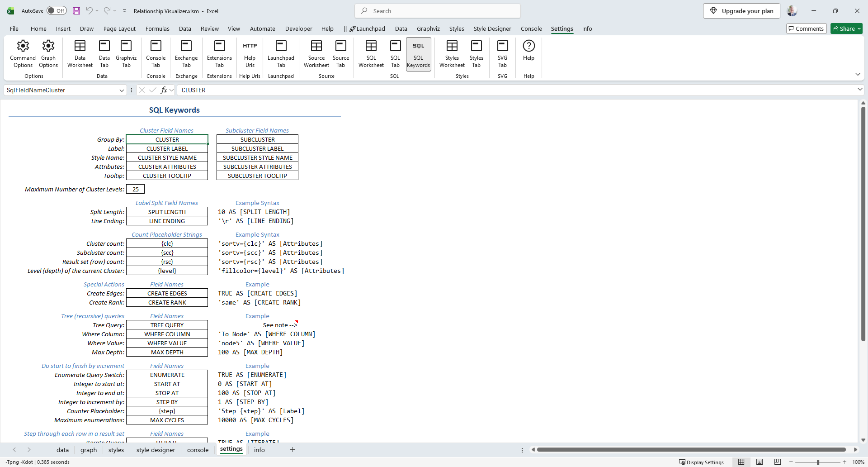The image size is (868, 467).
Task: Click Upgrade your plan button
Action: point(741,11)
